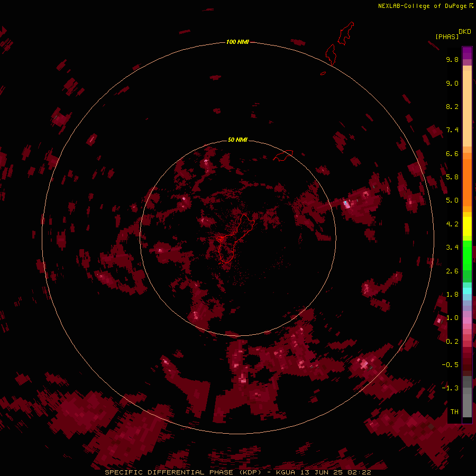Click the 6.6 value on the scale
Image resolution: width=476 pixels, height=476 pixels.
[452, 153]
